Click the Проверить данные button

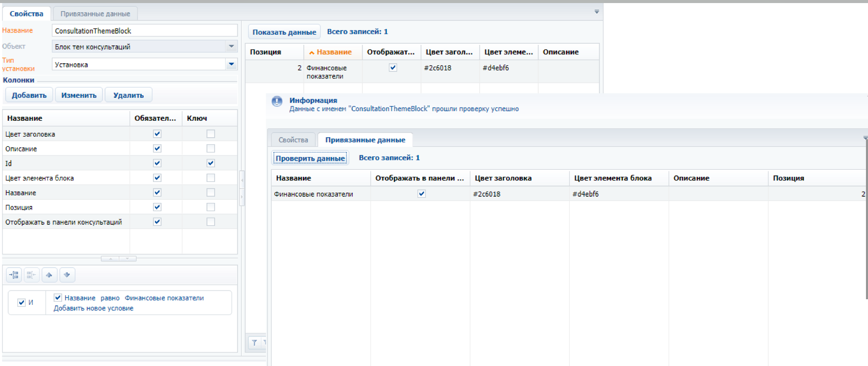coord(310,158)
